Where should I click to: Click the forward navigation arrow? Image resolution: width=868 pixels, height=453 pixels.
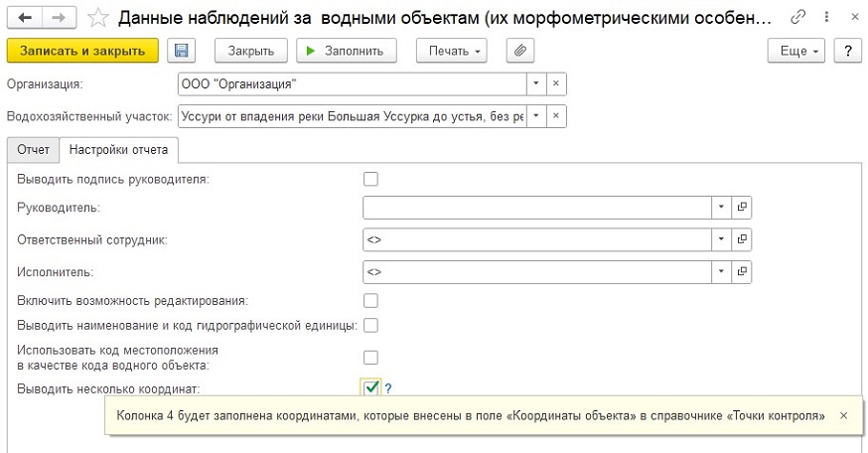coord(59,18)
